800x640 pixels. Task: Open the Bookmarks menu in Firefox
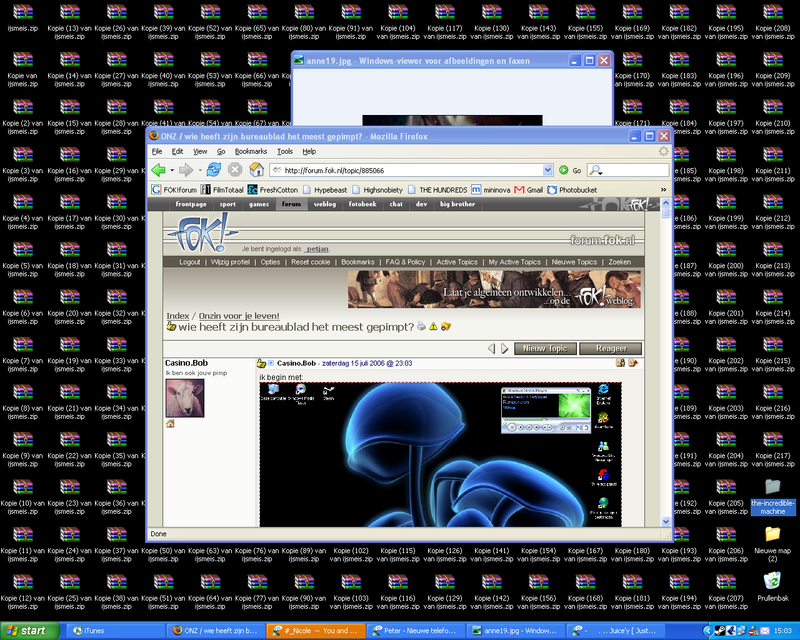pyautogui.click(x=251, y=152)
